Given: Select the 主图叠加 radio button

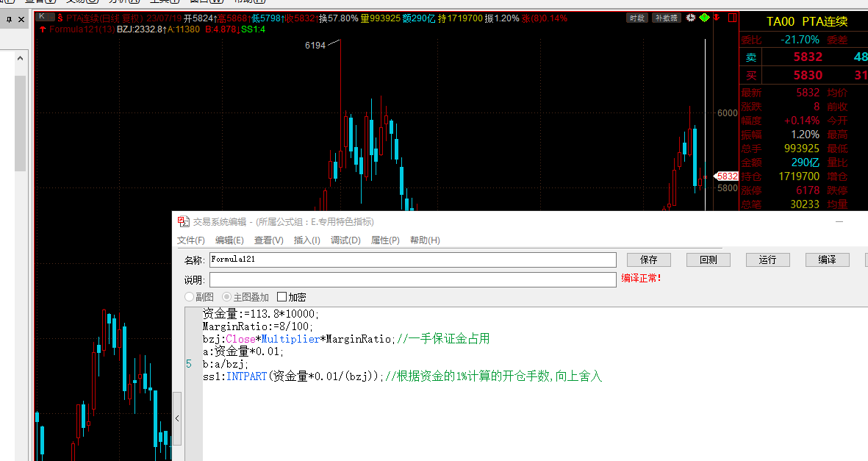Looking at the screenshot, I should click(226, 297).
